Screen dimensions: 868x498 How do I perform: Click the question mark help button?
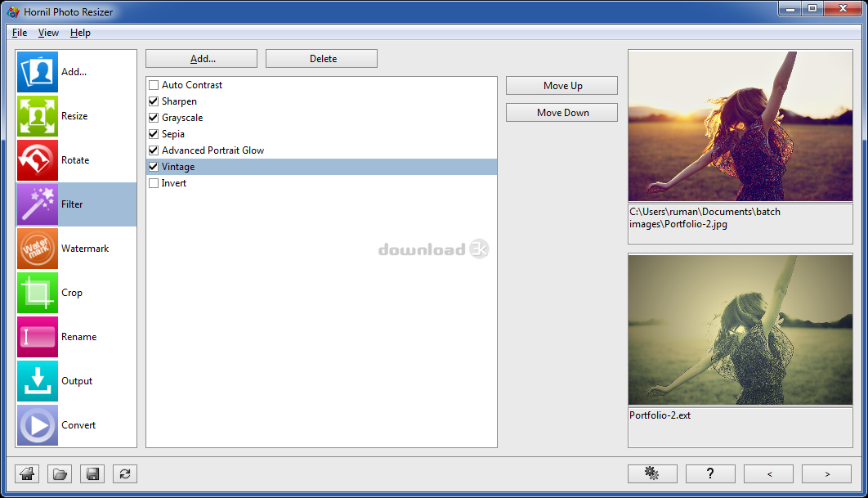710,473
